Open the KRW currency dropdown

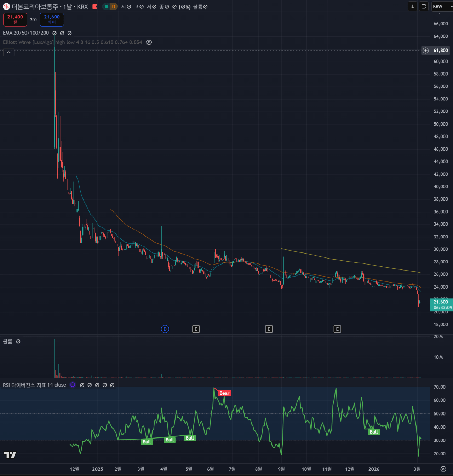click(442, 7)
